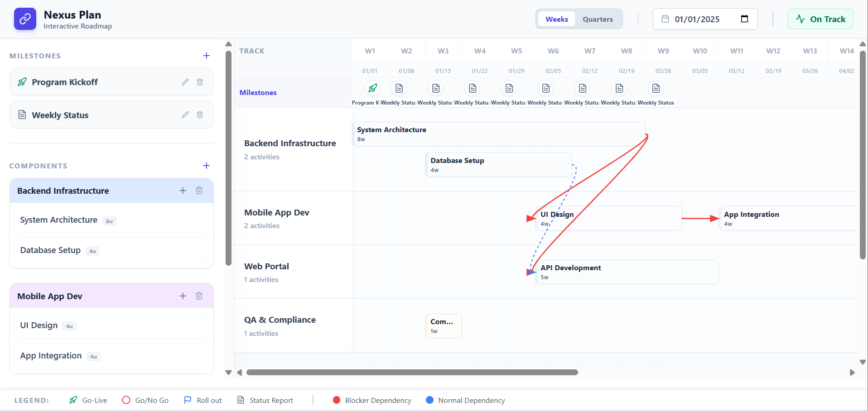The height and width of the screenshot is (411, 868).
Task: Click the timeline horizontal scroll left arrow
Action: (x=239, y=373)
